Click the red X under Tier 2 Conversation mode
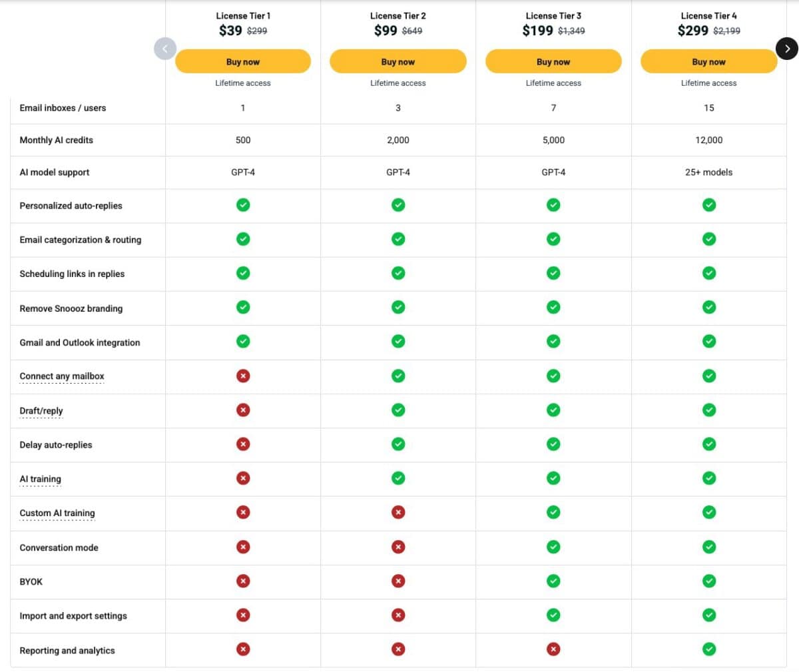This screenshot has width=799, height=672. coord(398,546)
